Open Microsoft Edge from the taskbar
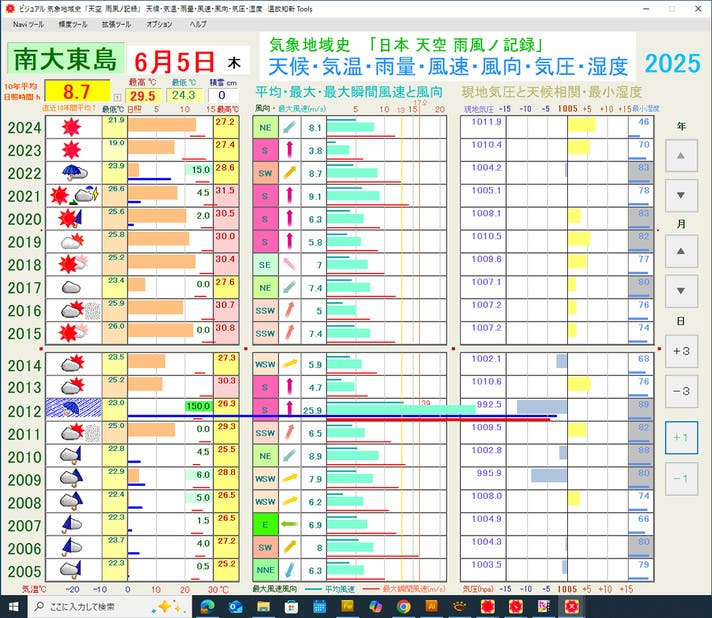Image resolution: width=712 pixels, height=618 pixels. (207, 606)
